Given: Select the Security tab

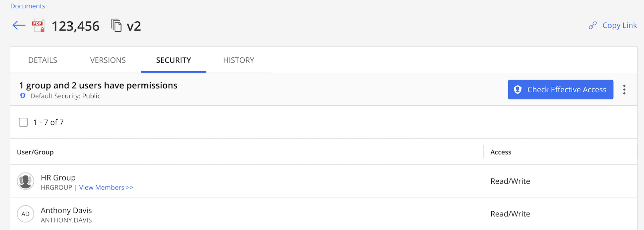Looking at the screenshot, I should (x=174, y=60).
